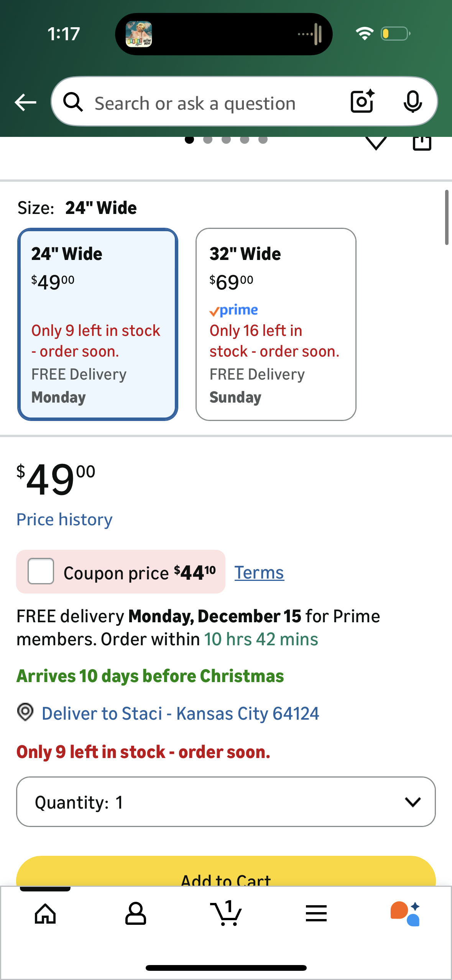Tap the share icon

422,143
